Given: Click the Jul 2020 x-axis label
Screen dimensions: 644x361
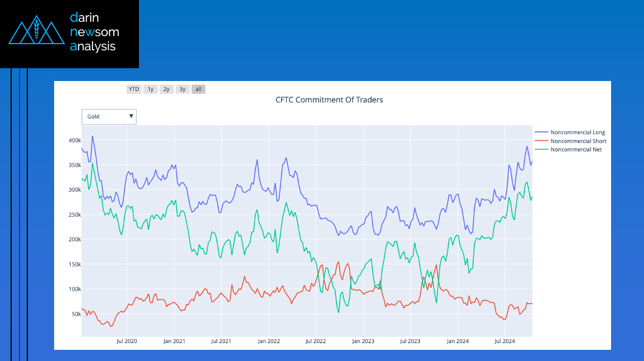Looking at the screenshot, I should [x=127, y=341].
